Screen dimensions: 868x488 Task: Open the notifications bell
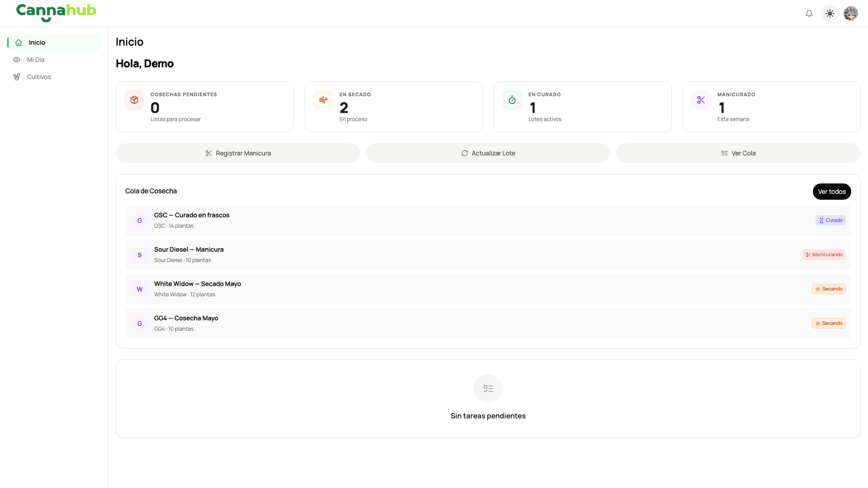(809, 14)
